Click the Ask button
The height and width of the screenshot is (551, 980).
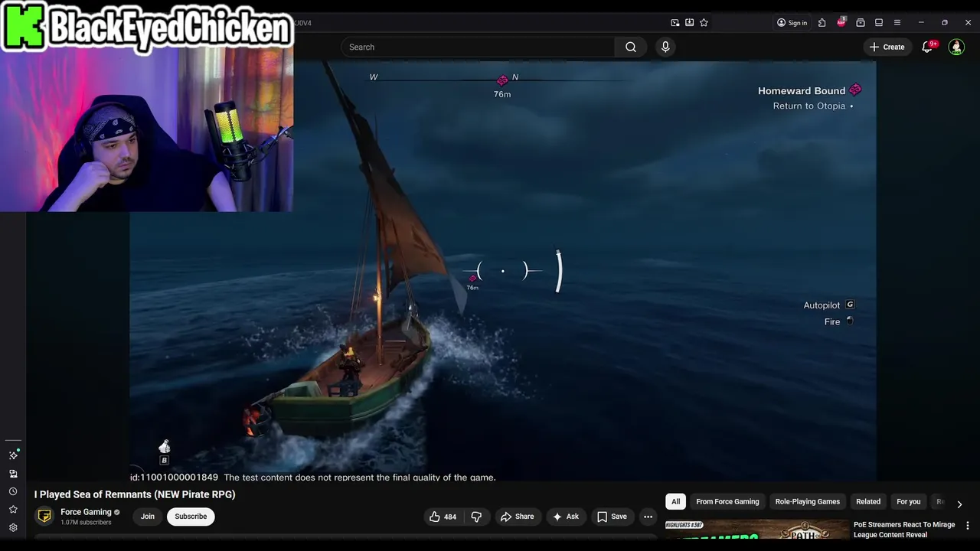[x=565, y=517]
